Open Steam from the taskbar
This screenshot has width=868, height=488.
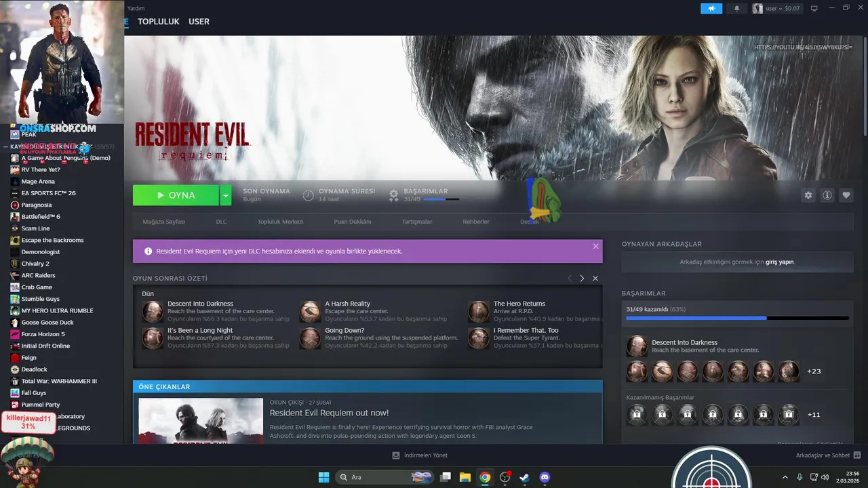click(x=524, y=477)
